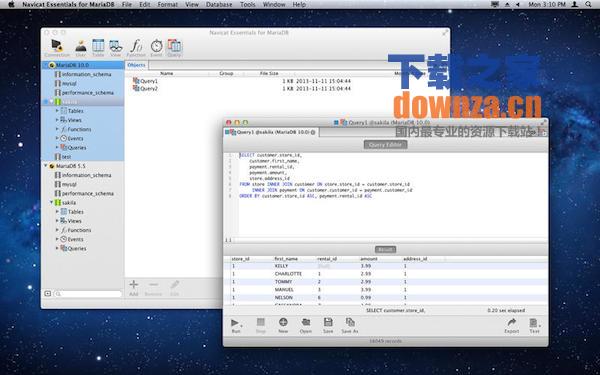The width and height of the screenshot is (600, 375).
Task: Select the Query toolbar icon
Action: pyautogui.click(x=174, y=48)
